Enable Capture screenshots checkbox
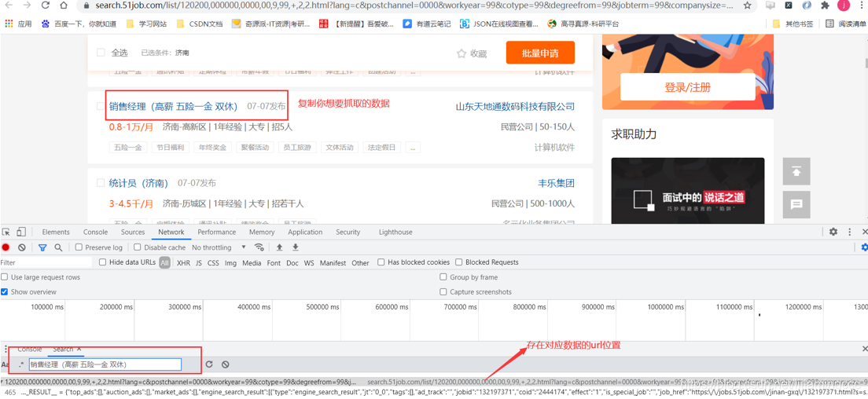Viewport: 868px width, 399px height. tap(443, 291)
